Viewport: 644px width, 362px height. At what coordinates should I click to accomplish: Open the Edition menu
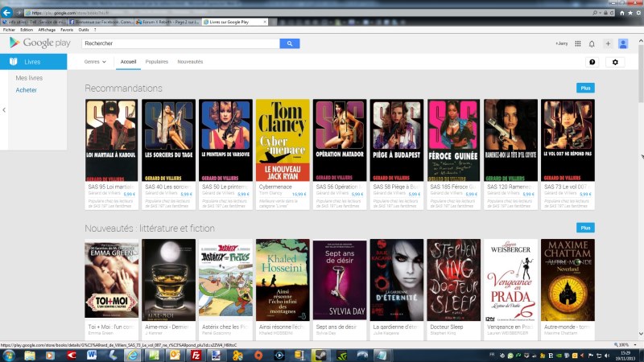pos(27,30)
